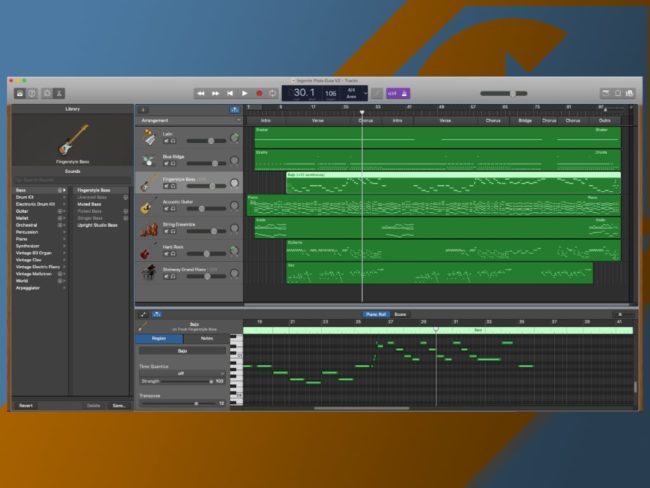Toggle the purple metronome button

405,93
